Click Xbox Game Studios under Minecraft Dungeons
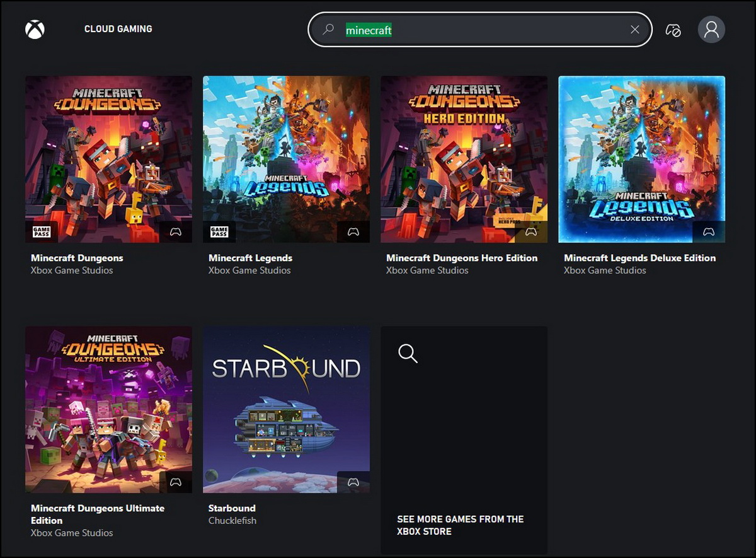Viewport: 756px width, 558px height. pos(72,270)
